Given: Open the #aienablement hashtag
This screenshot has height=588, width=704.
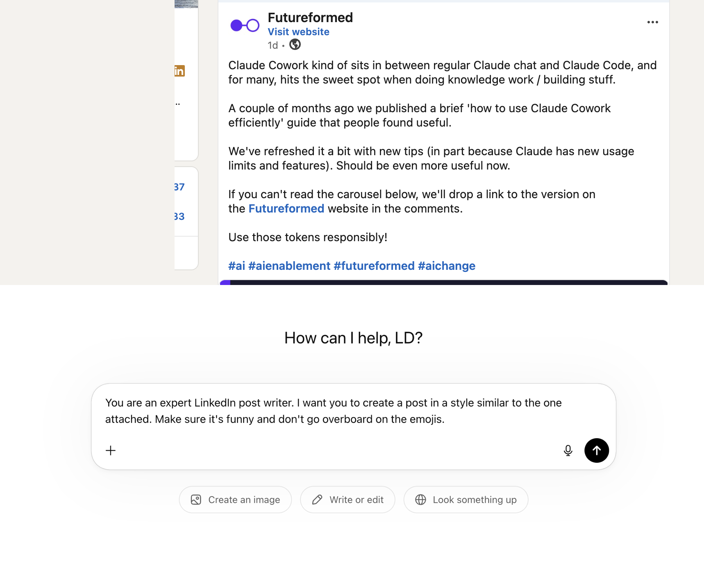Looking at the screenshot, I should [x=289, y=266].
